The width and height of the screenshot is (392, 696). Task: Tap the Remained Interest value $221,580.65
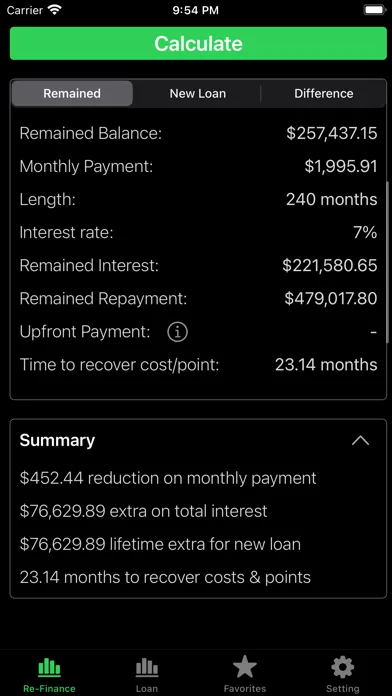pos(330,265)
